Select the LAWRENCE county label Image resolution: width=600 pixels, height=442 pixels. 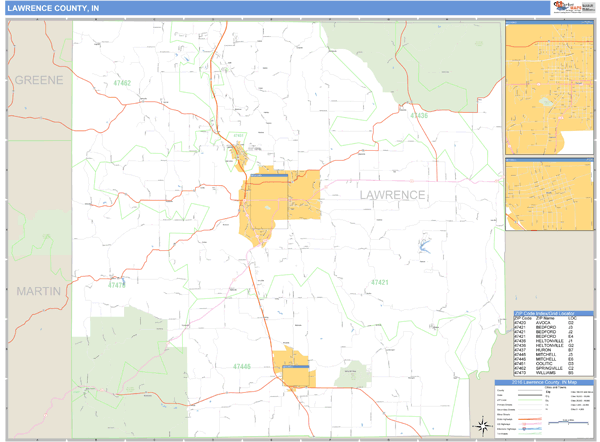(x=392, y=195)
